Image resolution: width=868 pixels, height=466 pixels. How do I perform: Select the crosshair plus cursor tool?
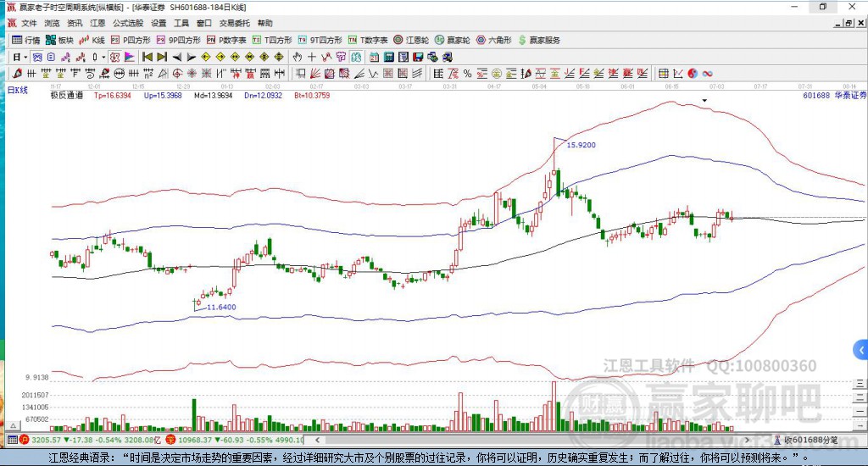tap(312, 57)
